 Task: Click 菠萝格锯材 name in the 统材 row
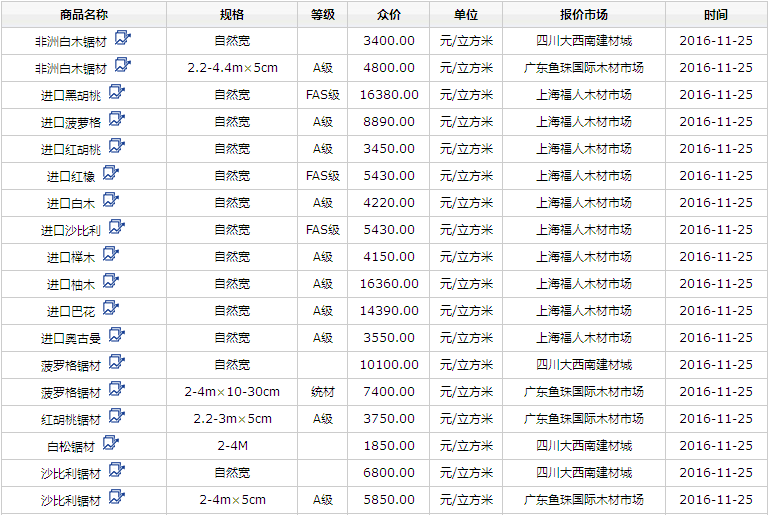pos(70,392)
